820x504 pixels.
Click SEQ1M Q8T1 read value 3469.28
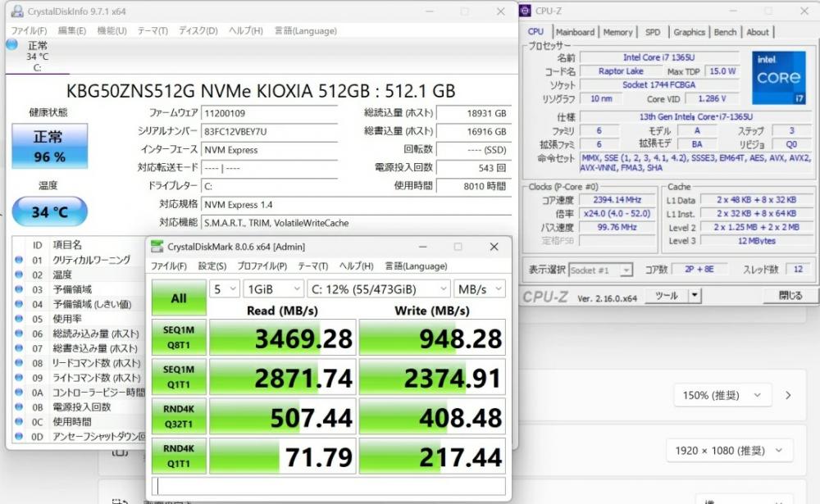[283, 338]
